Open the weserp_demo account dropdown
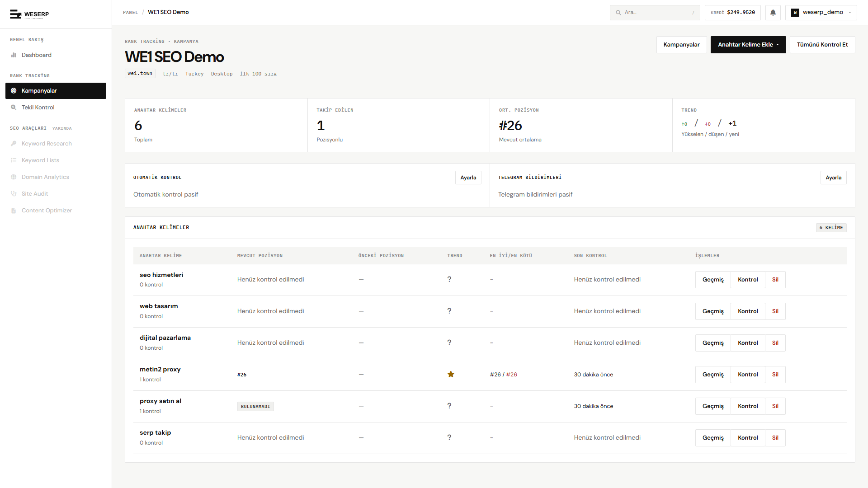This screenshot has height=488, width=868. tap(821, 13)
